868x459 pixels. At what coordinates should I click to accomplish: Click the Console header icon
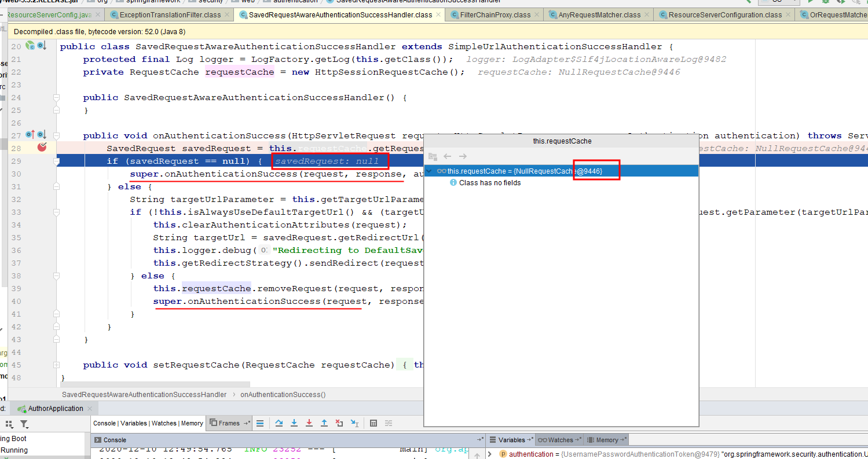(97, 440)
